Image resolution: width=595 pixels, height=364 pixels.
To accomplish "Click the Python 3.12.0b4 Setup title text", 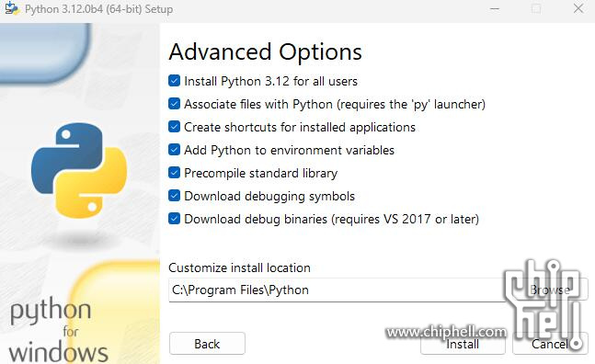I will click(98, 9).
